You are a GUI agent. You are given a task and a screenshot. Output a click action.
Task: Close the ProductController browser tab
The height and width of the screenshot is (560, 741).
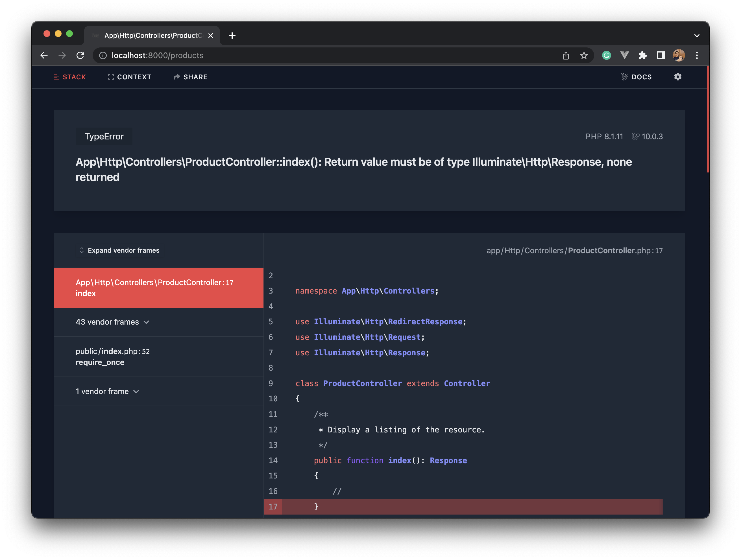[x=211, y=36]
